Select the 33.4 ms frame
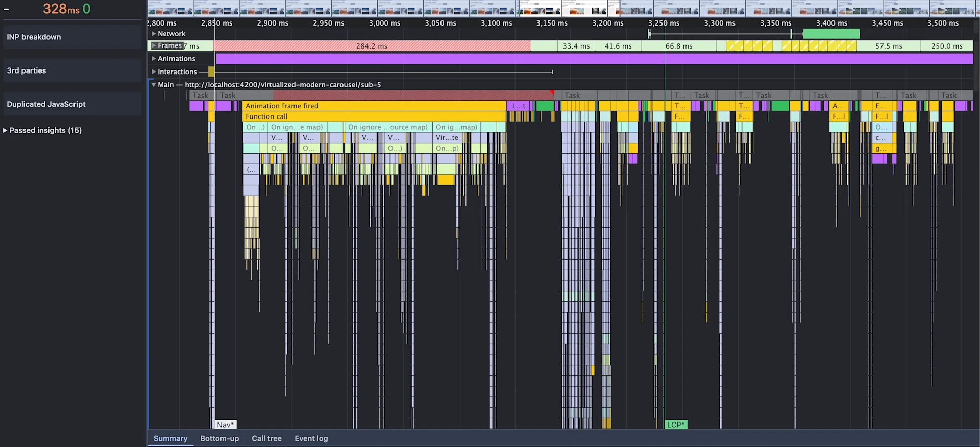980x447 pixels. coord(576,46)
